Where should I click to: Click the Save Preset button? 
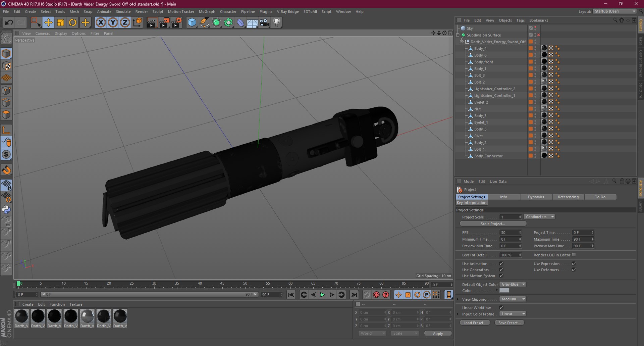[509, 323]
